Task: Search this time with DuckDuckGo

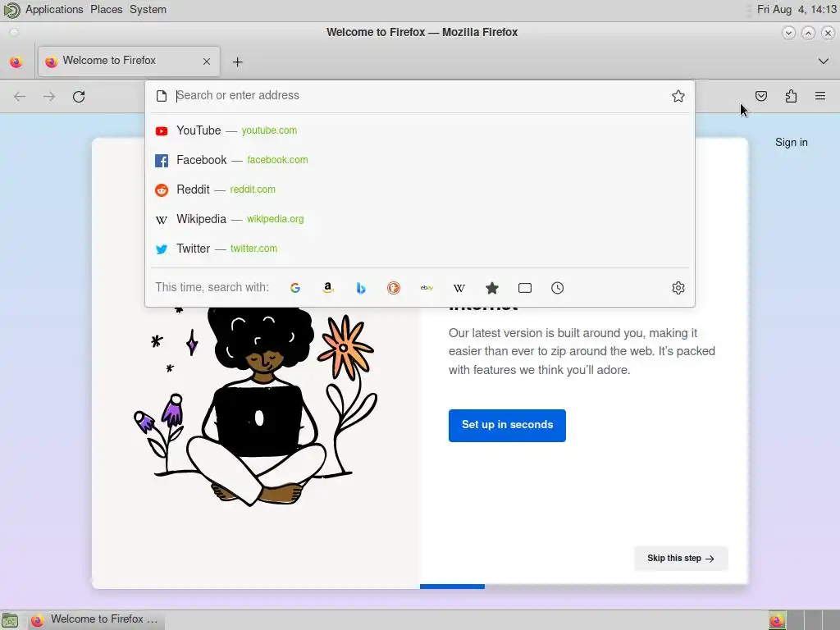Action: tap(394, 288)
